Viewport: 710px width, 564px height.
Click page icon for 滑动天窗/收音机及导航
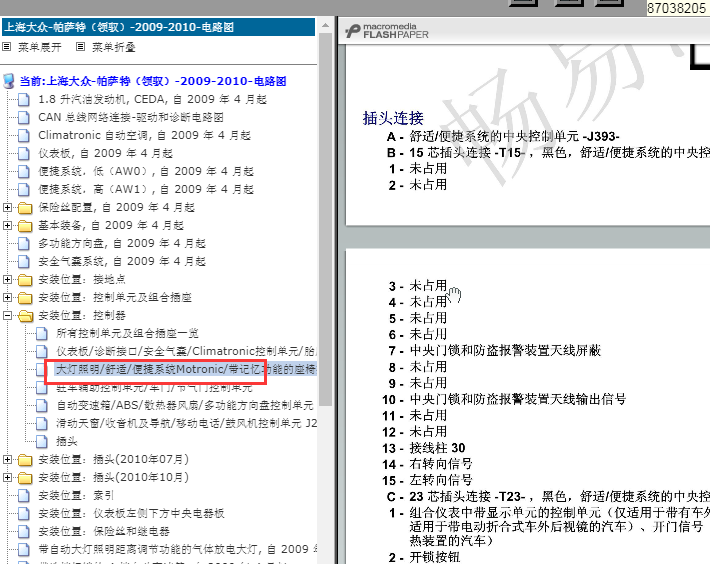42,423
